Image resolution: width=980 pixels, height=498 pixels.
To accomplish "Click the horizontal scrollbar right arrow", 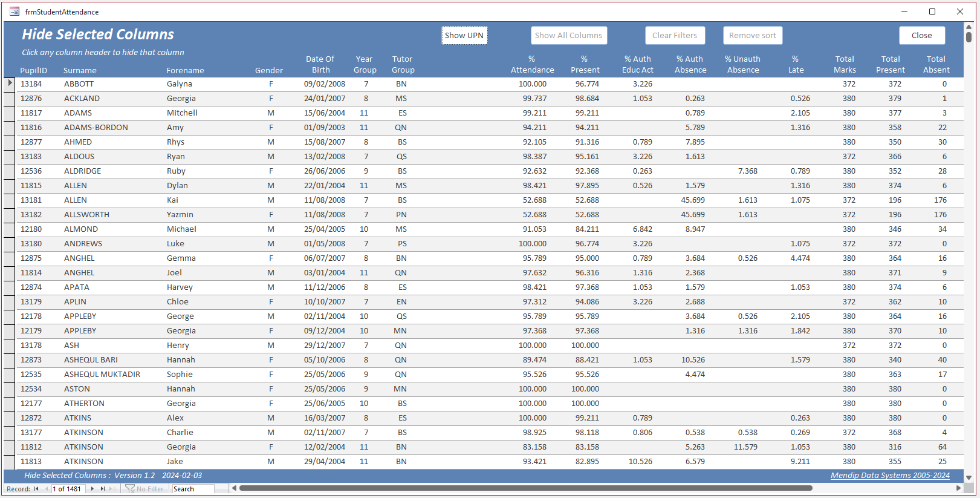I will point(958,488).
